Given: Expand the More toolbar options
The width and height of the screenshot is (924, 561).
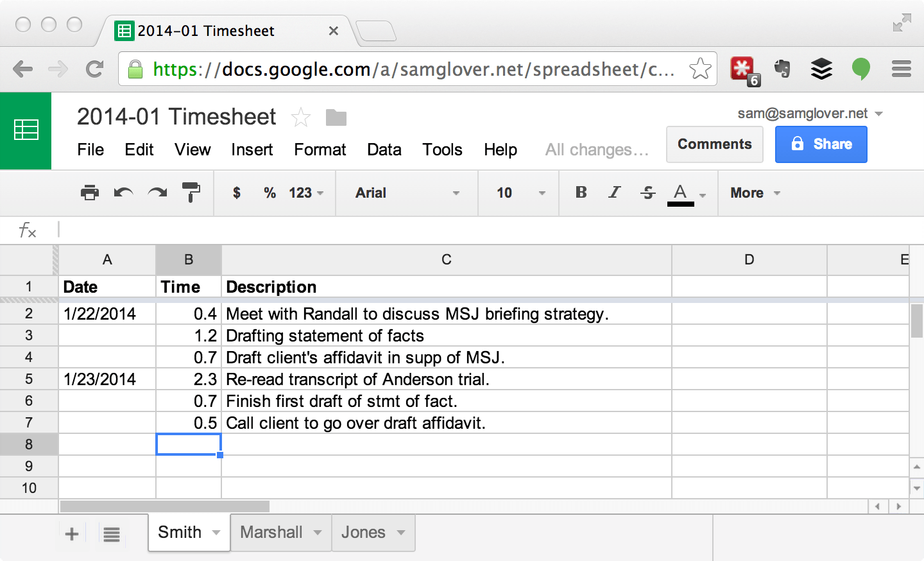Looking at the screenshot, I should 755,193.
